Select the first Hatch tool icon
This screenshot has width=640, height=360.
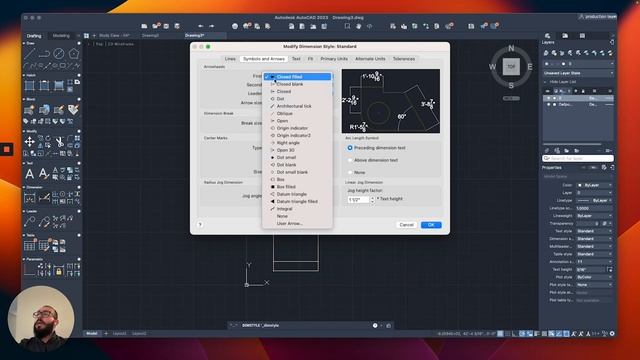point(29,86)
